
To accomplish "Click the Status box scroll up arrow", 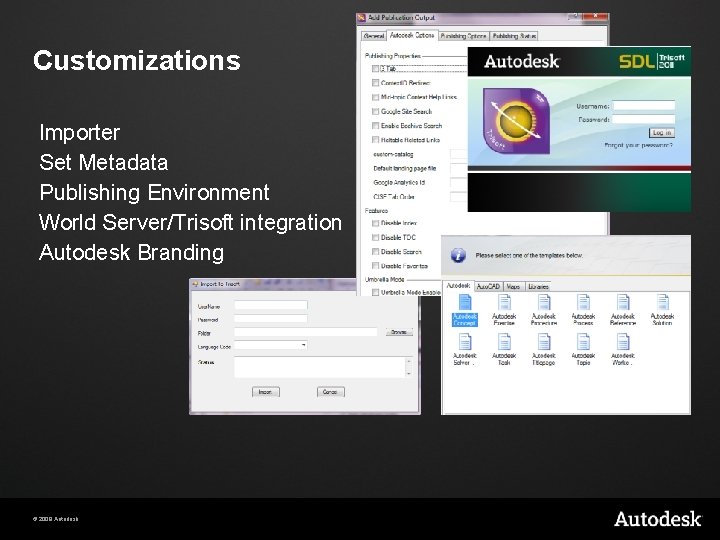I will tap(408, 361).
